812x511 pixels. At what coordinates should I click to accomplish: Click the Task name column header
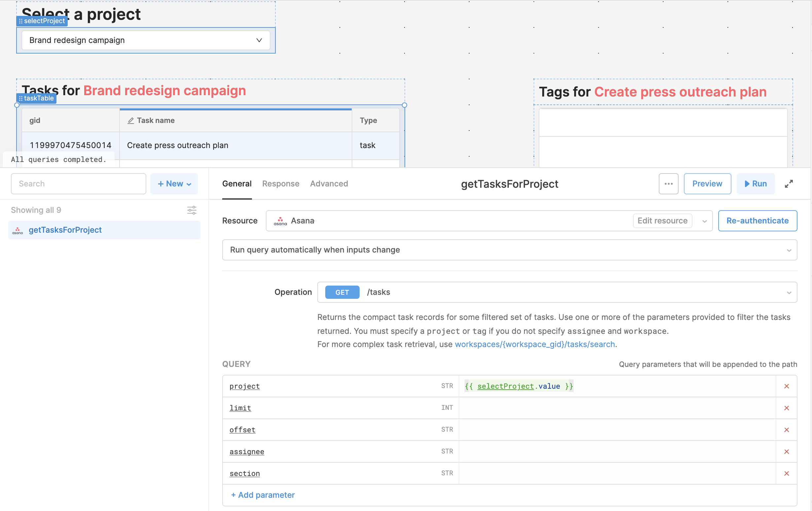point(236,121)
